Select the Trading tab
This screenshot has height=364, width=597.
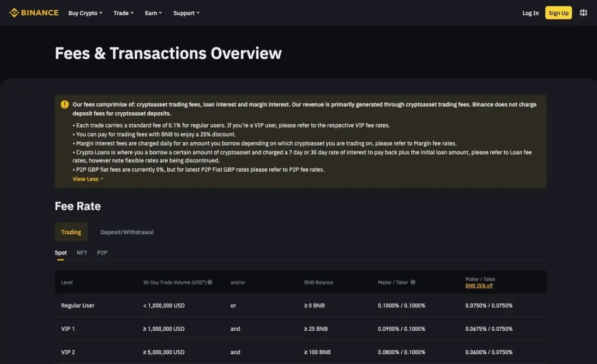[71, 232]
